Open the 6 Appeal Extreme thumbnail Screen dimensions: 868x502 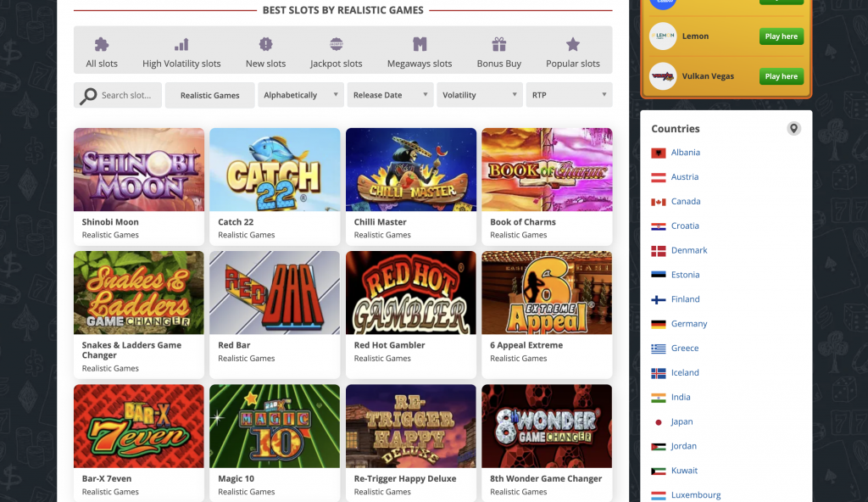pyautogui.click(x=547, y=293)
